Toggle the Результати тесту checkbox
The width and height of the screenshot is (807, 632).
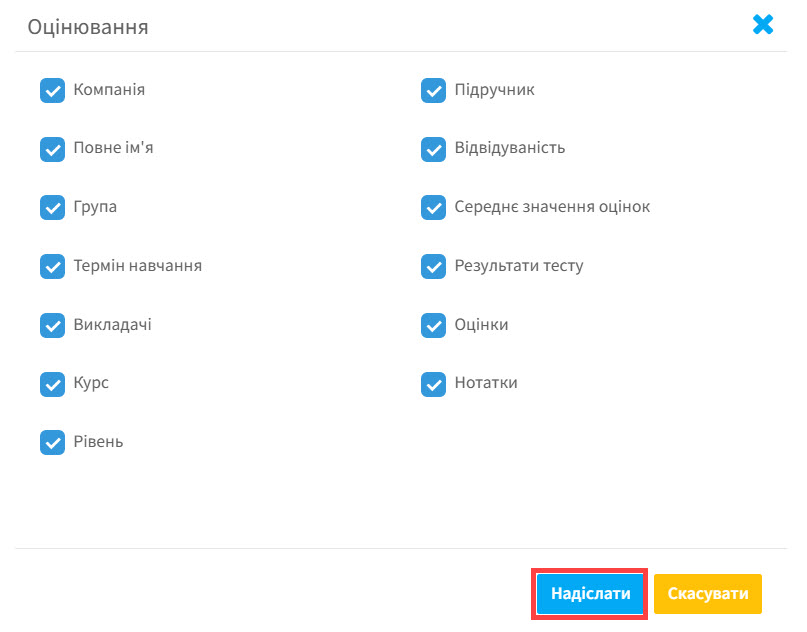433,267
